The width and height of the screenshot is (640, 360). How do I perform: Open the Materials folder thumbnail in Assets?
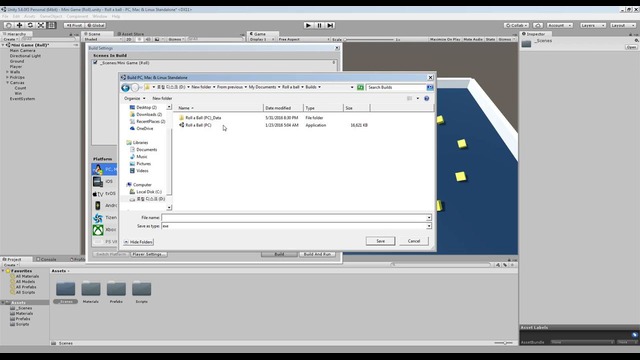pos(91,289)
